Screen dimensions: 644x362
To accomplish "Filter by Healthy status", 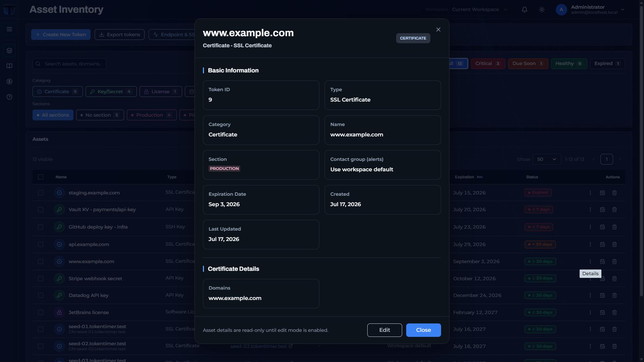I will coord(569,64).
